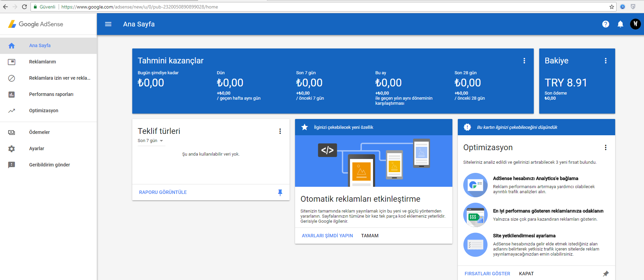Click AYARLARI ŞİMDİ YAPIN button
This screenshot has height=280, width=644.
point(327,236)
